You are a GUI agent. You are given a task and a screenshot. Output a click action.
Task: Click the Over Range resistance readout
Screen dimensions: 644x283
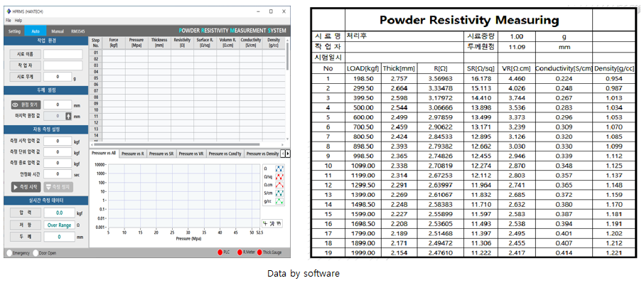pos(60,225)
